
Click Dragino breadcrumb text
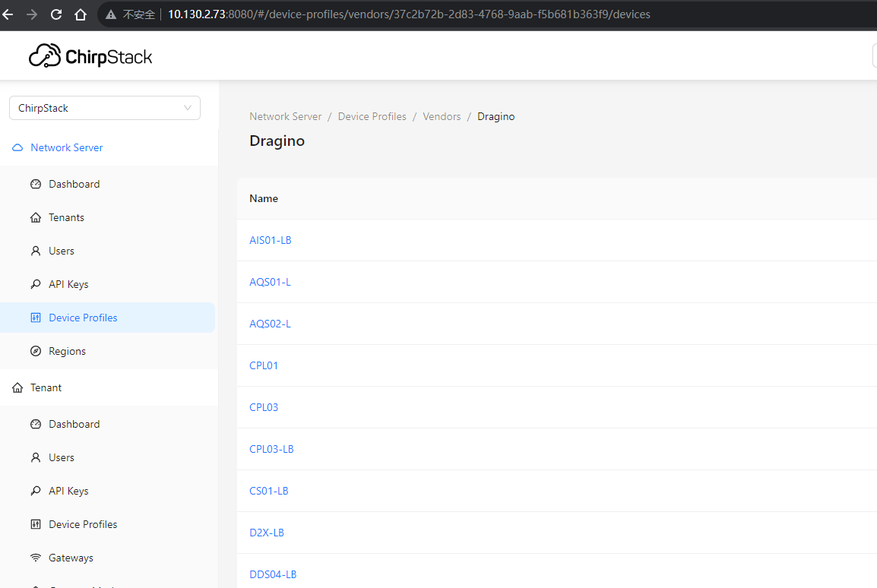495,116
